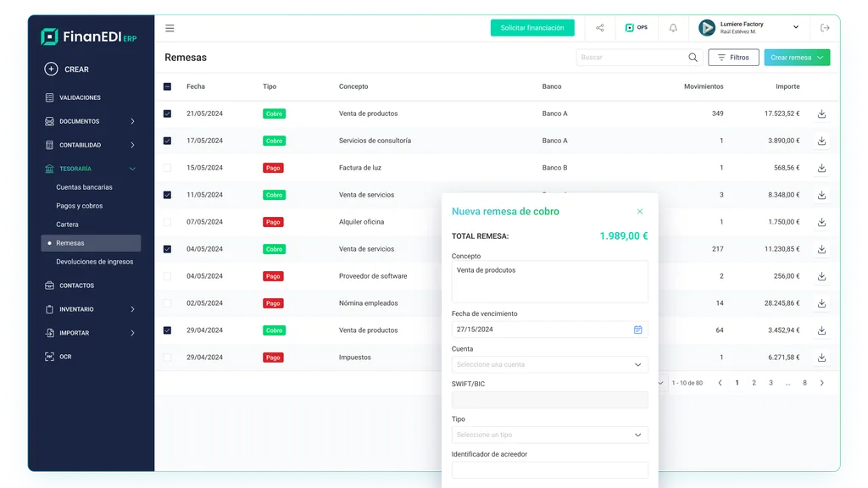
Task: Download the Factura de luz remesa
Action: 821,169
